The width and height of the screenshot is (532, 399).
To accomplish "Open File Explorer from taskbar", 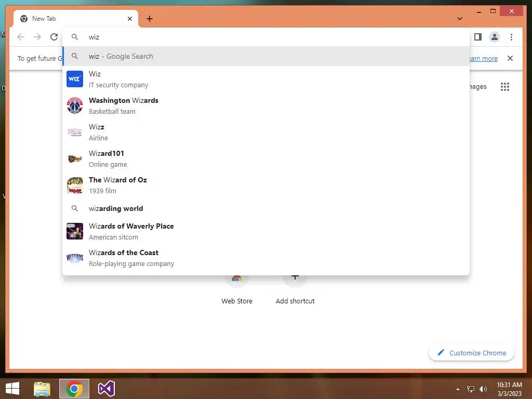I will pos(42,389).
